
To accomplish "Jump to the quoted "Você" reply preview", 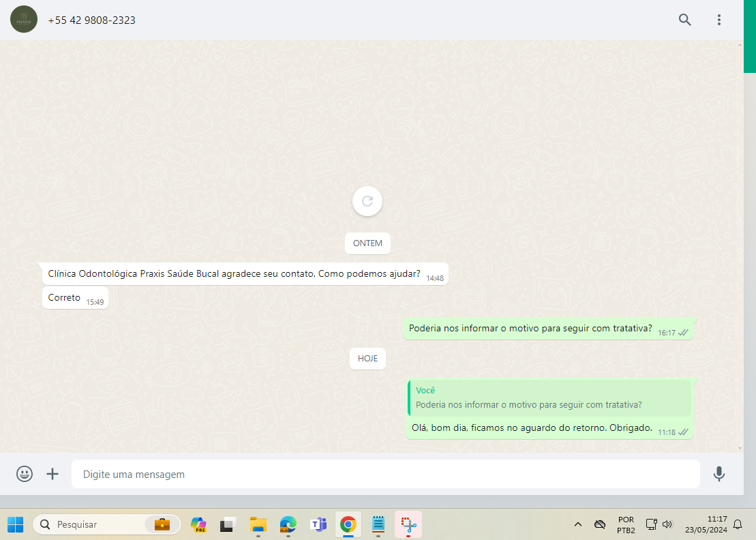I will pyautogui.click(x=549, y=398).
